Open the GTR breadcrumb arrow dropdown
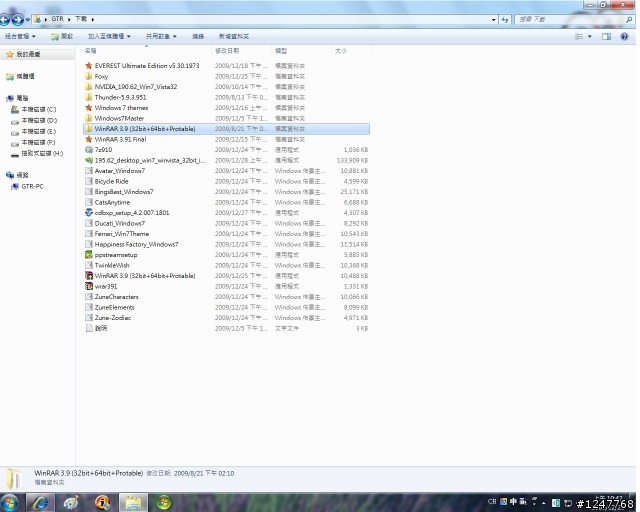 point(69,19)
